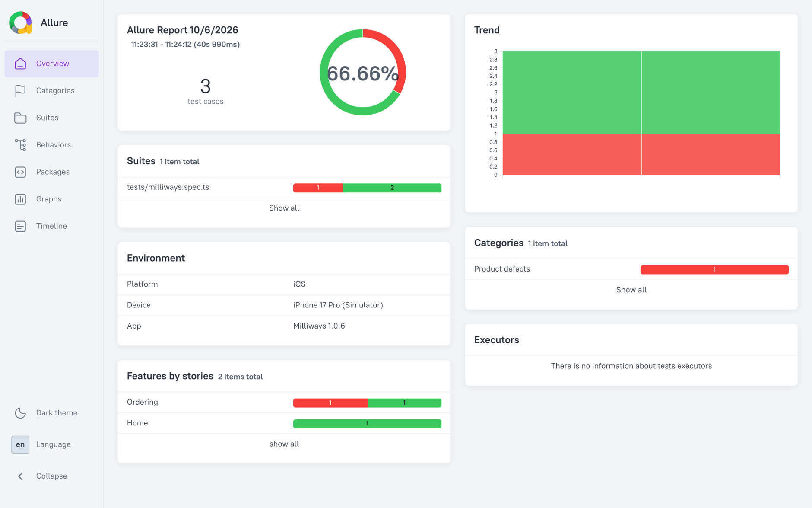Click the Graphs menu label
This screenshot has width=812, height=508.
click(x=49, y=199)
